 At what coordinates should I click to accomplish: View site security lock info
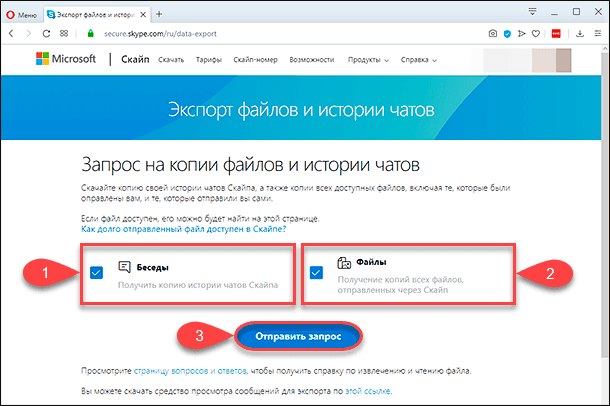coord(91,34)
